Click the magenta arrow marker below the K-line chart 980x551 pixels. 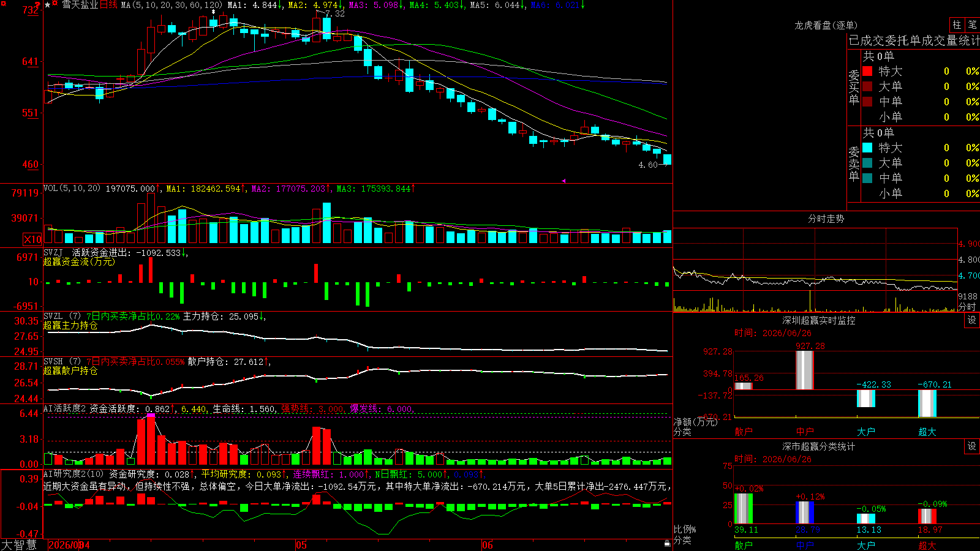563,181
